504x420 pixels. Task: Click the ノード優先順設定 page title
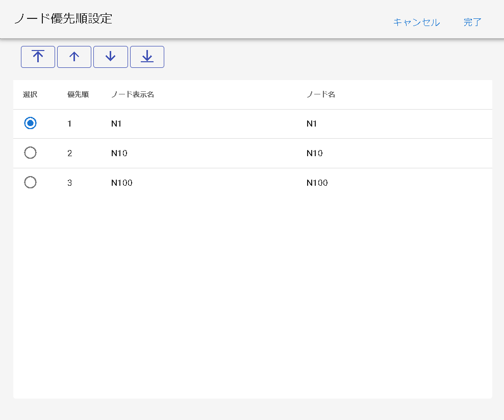[x=63, y=19]
